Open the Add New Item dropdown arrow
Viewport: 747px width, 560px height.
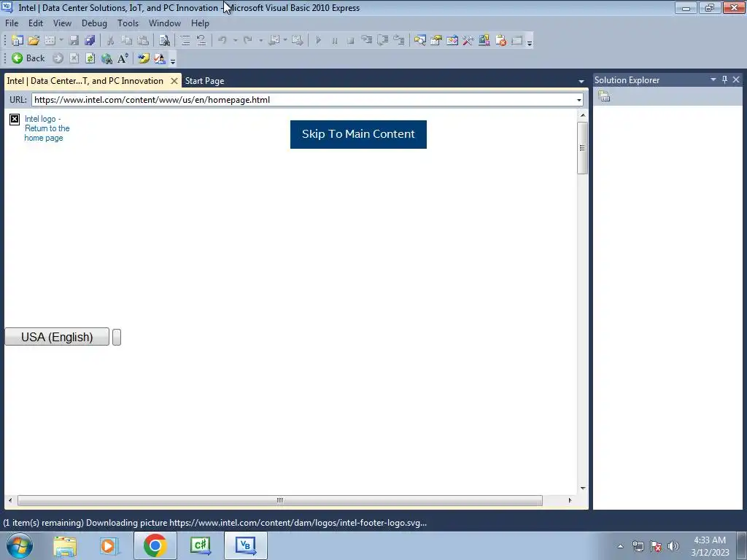click(61, 41)
